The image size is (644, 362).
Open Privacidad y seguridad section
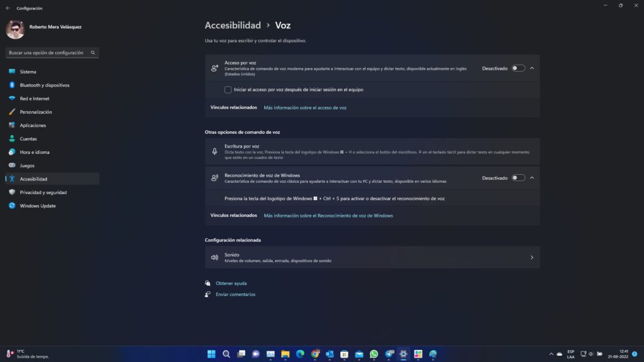(x=43, y=192)
